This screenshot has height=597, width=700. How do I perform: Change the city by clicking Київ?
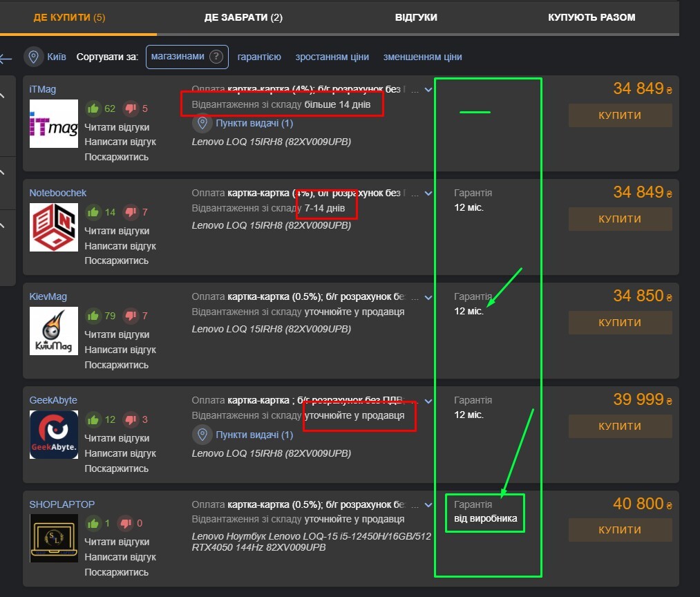click(x=57, y=57)
